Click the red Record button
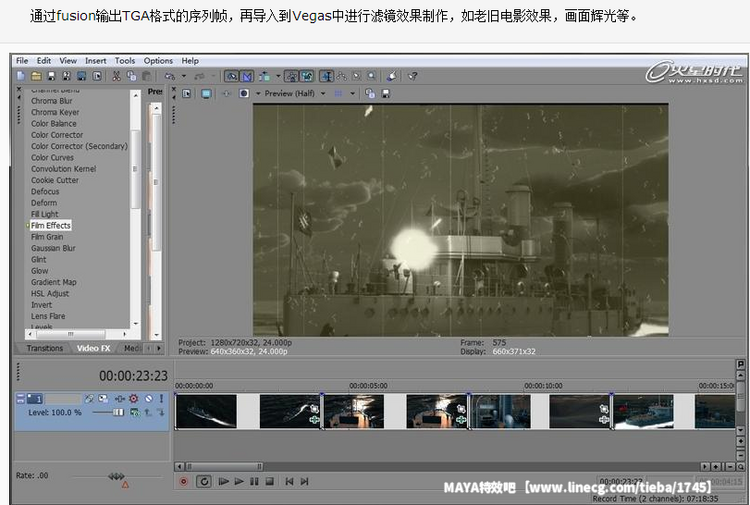 [184, 482]
